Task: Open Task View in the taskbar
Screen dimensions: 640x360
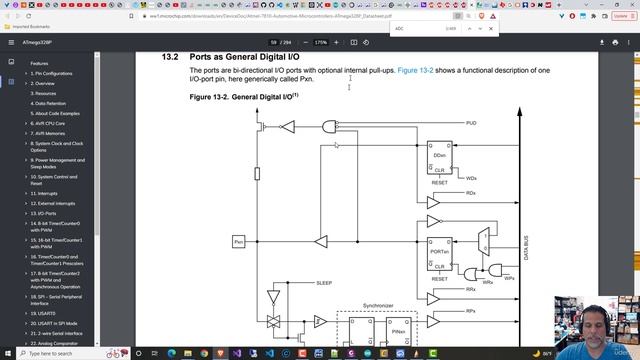Action: (155, 353)
